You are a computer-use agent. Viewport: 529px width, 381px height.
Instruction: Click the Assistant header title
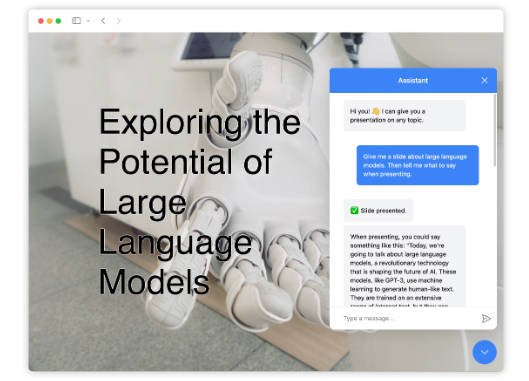point(413,80)
